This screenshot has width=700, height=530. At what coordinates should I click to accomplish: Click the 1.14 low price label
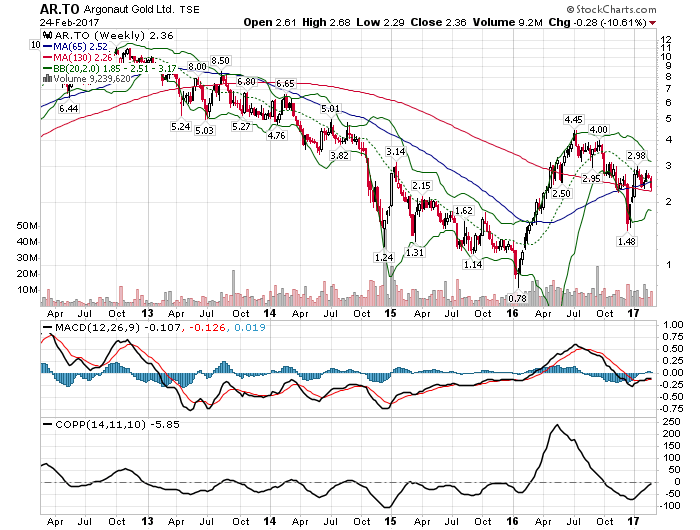click(473, 265)
